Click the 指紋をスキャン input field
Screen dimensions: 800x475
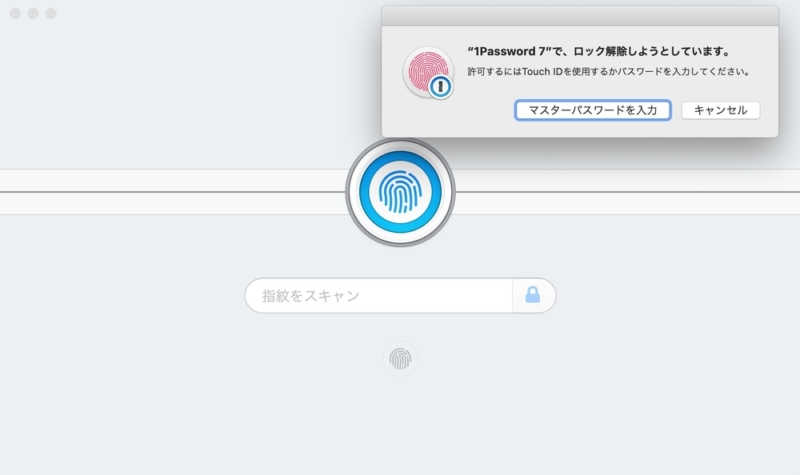pos(379,295)
